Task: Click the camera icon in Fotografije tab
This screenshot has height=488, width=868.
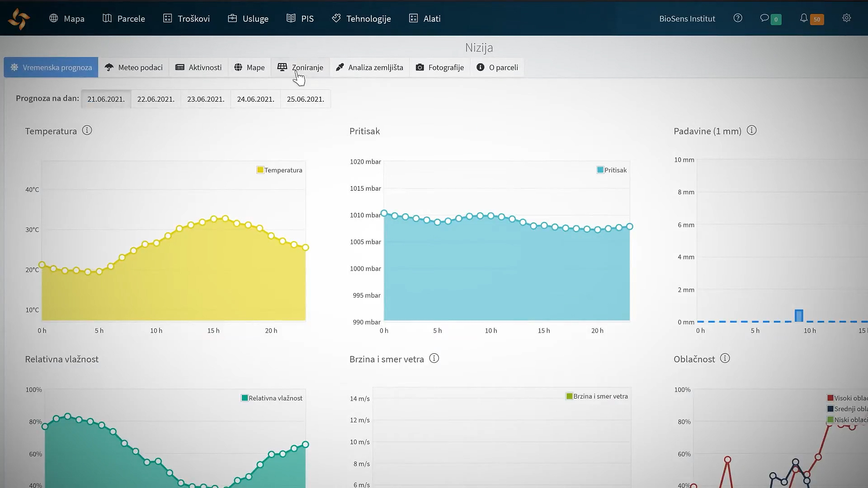Action: click(420, 67)
